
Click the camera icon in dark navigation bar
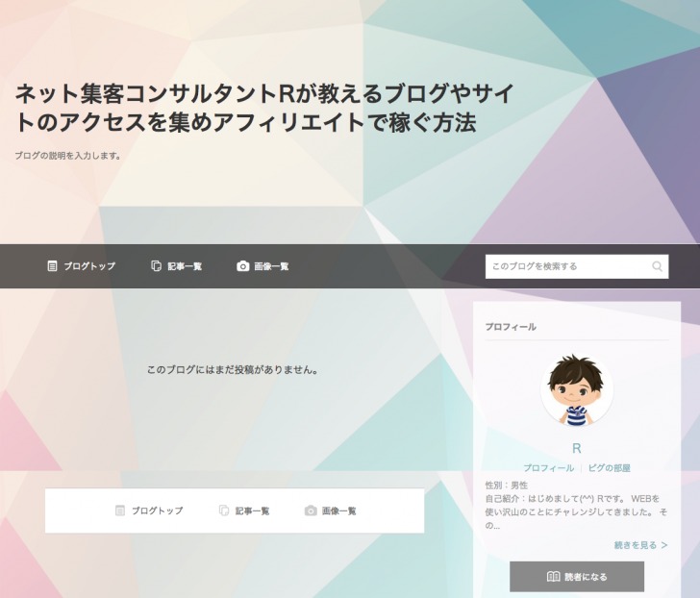[x=242, y=266]
